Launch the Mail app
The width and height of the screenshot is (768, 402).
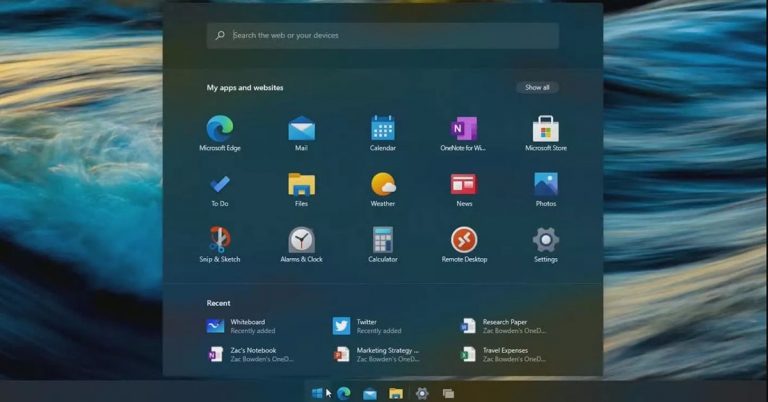tap(301, 133)
